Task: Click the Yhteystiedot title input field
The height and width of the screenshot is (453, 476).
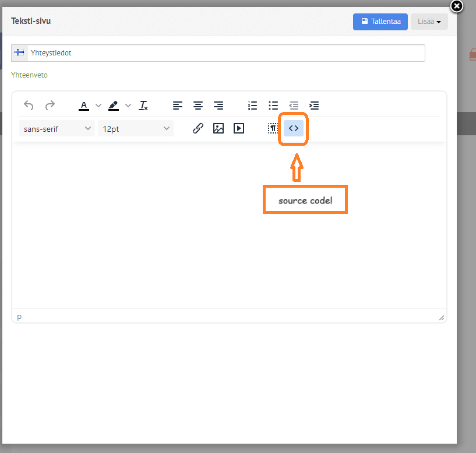Action: 226,53
